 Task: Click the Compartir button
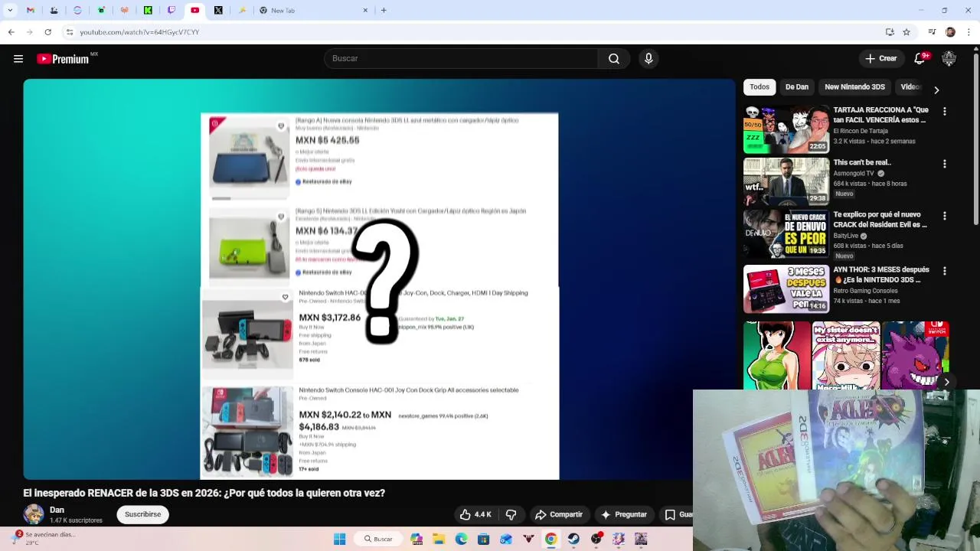(x=559, y=515)
